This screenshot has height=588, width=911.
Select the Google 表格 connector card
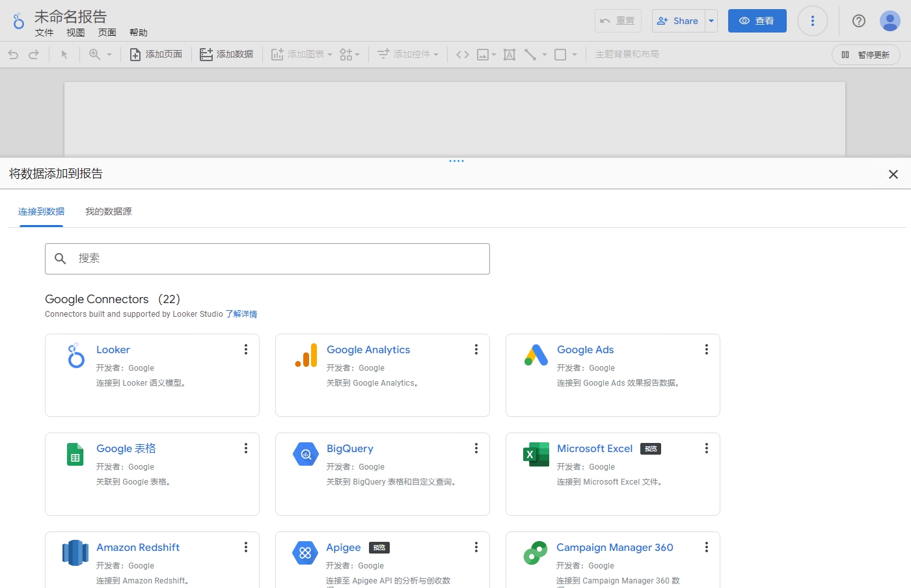(x=152, y=474)
